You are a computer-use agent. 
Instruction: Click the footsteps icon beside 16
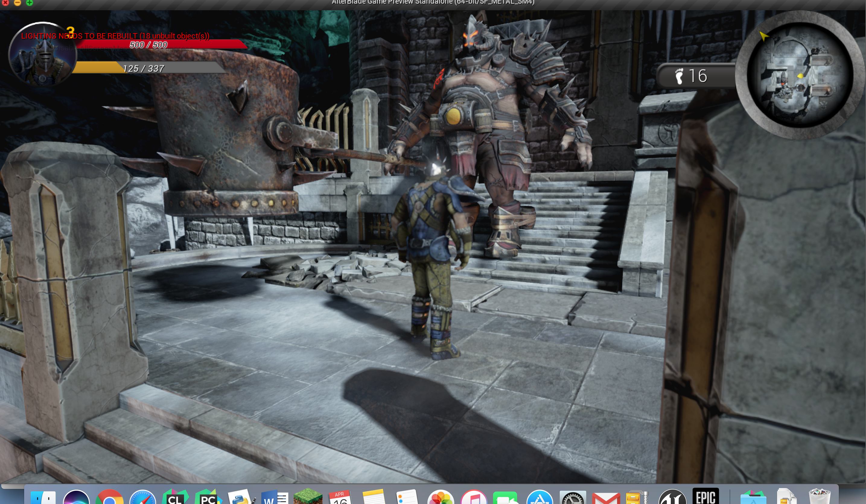pos(679,76)
